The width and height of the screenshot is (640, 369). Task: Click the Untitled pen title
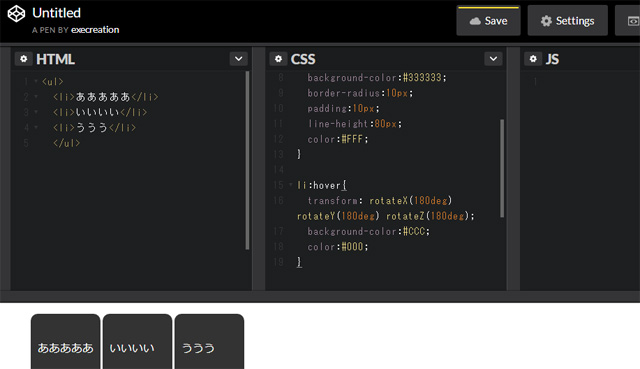point(56,13)
